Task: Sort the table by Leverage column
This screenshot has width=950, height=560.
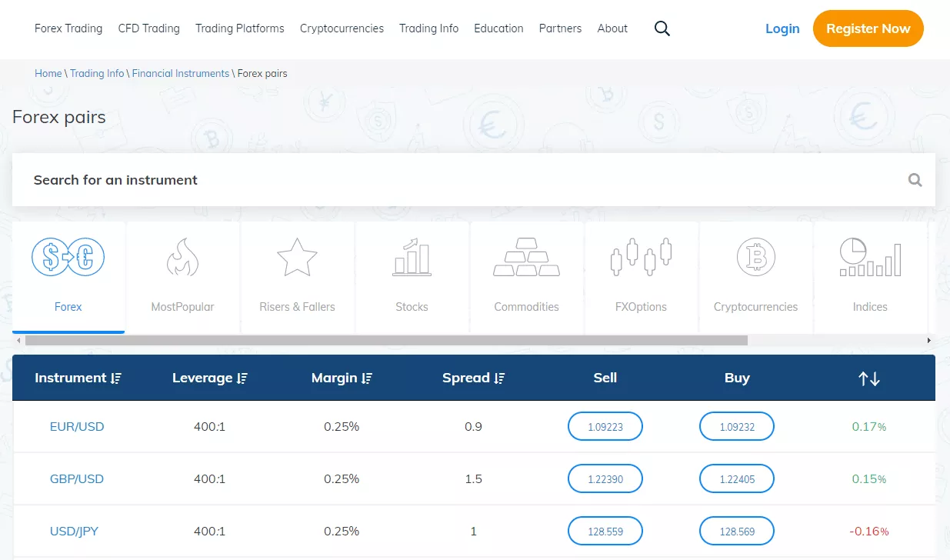Action: (210, 378)
